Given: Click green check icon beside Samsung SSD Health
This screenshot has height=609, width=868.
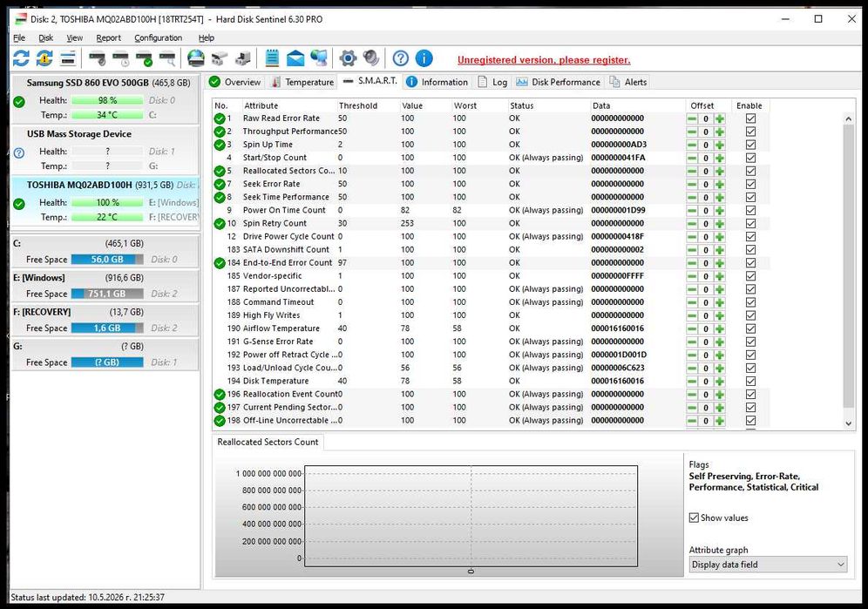Looking at the screenshot, I should (19, 102).
